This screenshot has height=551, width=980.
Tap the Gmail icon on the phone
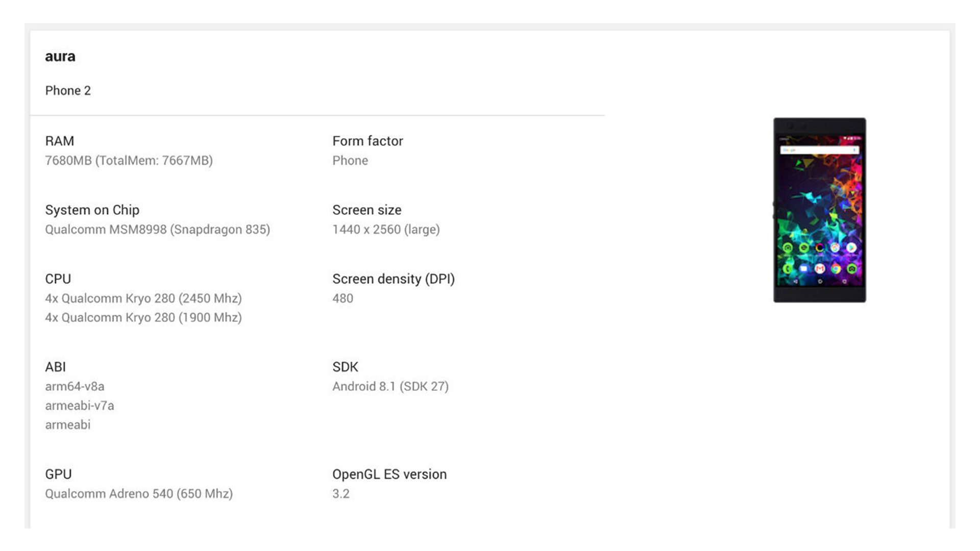(820, 269)
